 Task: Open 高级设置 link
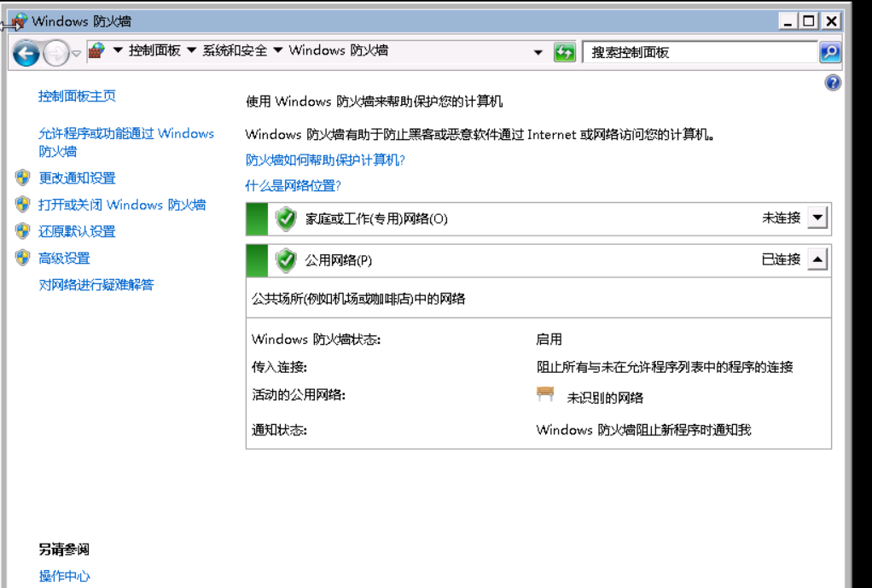click(65, 258)
